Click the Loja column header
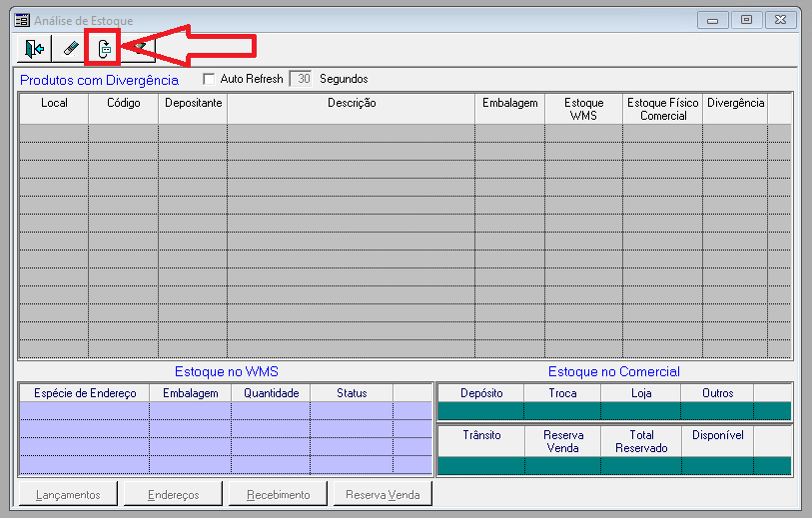Viewport: 812px width, 518px height. tap(641, 393)
